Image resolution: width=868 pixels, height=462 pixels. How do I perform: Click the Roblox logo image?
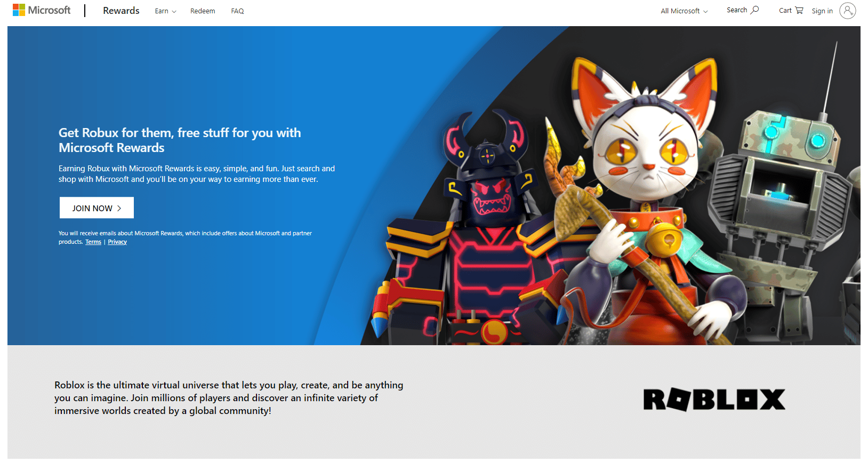[714, 400]
